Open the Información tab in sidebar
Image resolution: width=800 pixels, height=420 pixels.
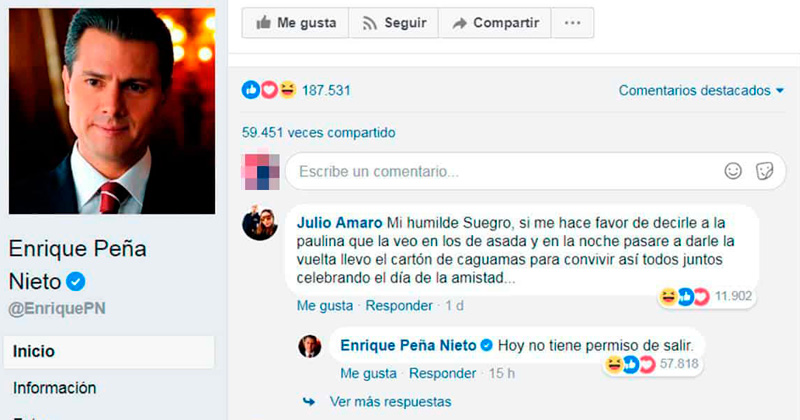click(x=55, y=388)
